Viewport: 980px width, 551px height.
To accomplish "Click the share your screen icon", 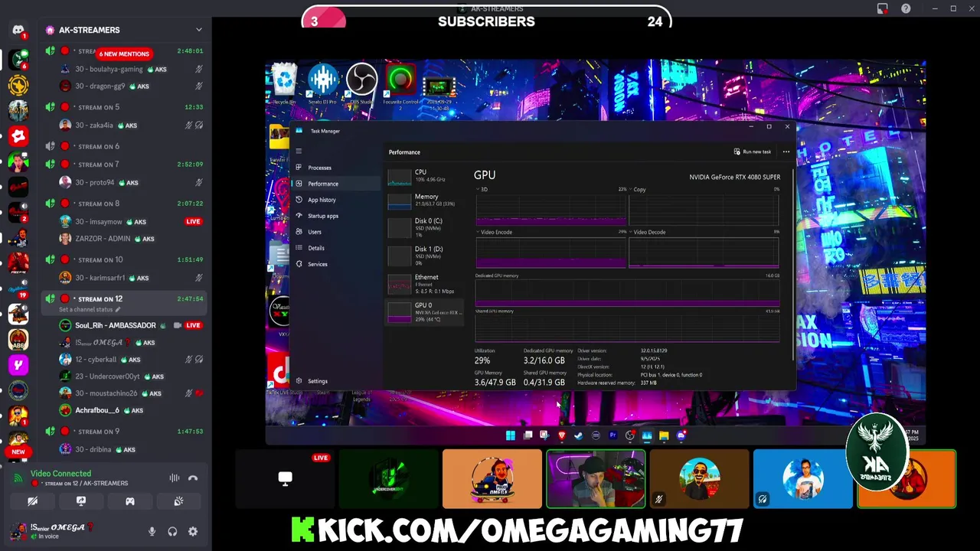I will [81, 501].
